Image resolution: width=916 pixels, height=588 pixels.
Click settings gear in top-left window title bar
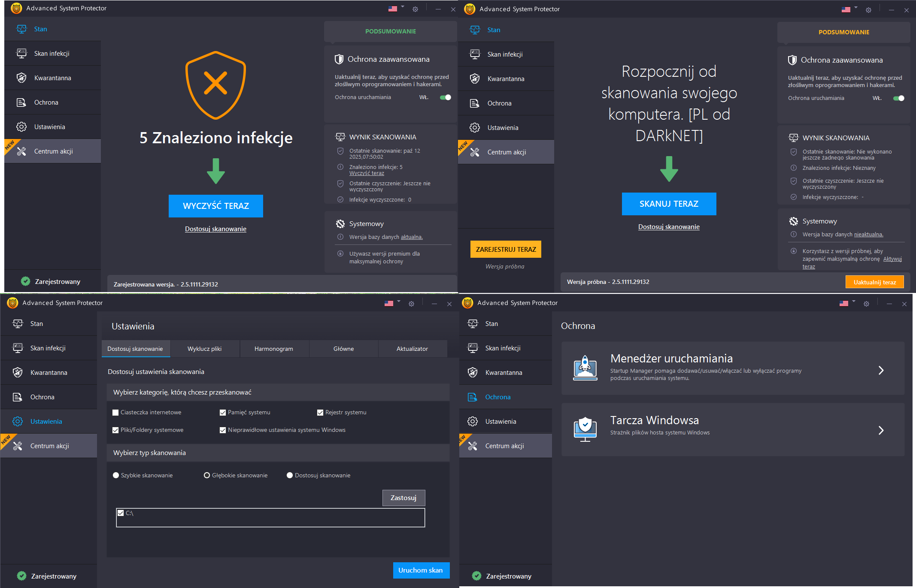pos(415,9)
